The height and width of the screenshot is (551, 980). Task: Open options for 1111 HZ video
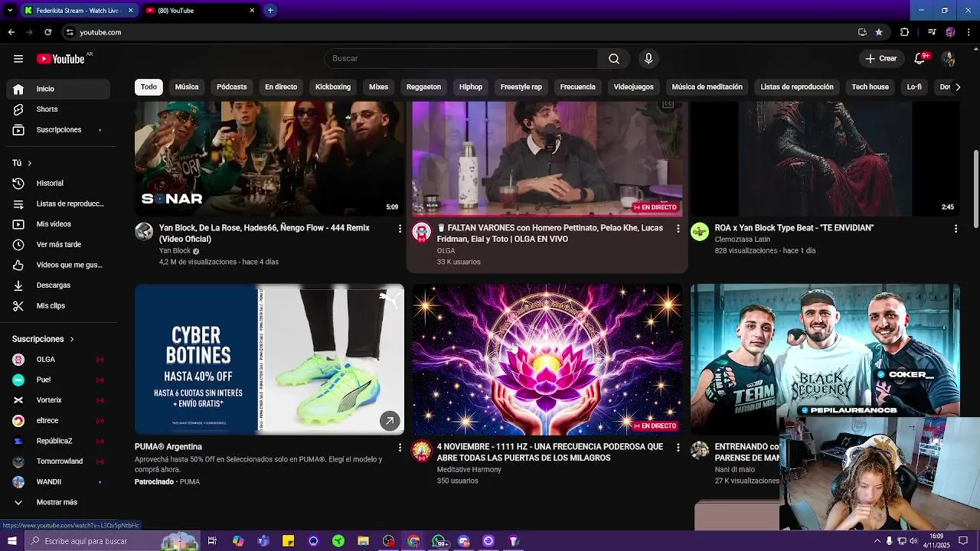coord(678,448)
